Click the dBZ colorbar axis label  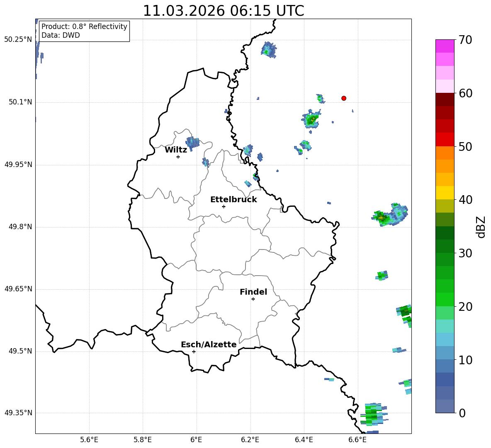(x=481, y=227)
